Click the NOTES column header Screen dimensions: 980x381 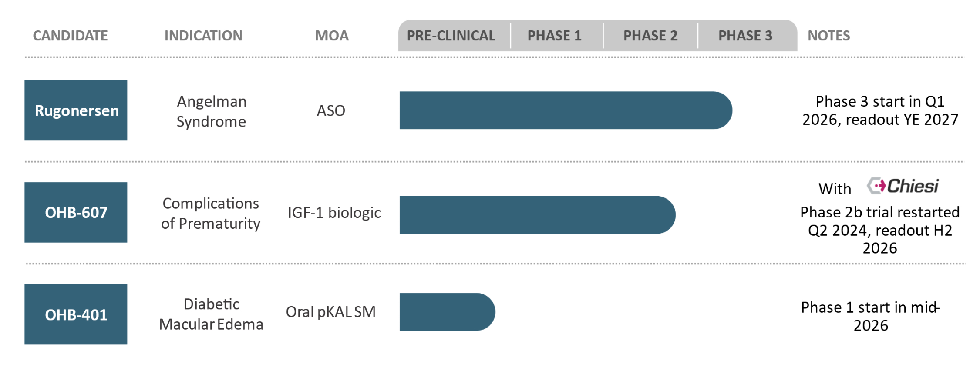point(829,36)
